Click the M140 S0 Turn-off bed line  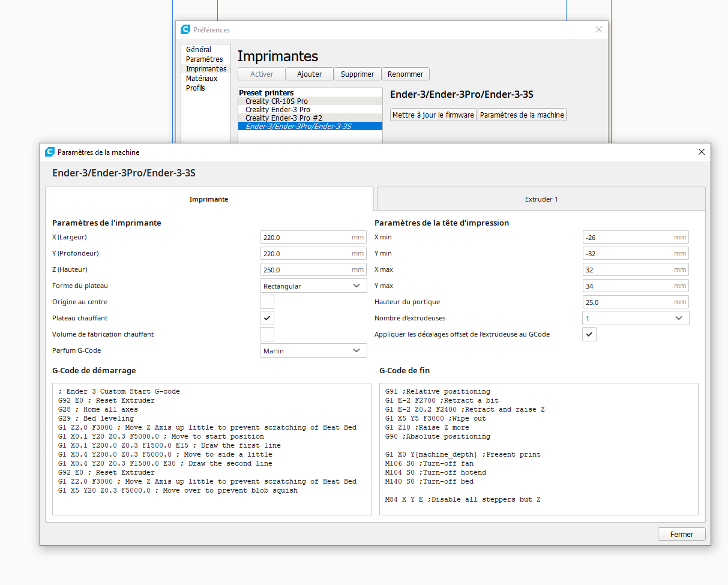pyautogui.click(x=429, y=481)
